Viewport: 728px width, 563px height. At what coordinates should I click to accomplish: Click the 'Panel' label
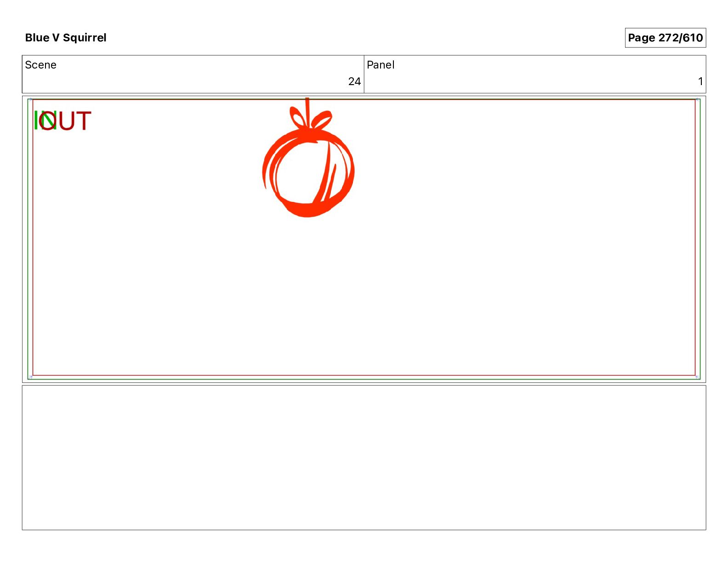tap(381, 65)
